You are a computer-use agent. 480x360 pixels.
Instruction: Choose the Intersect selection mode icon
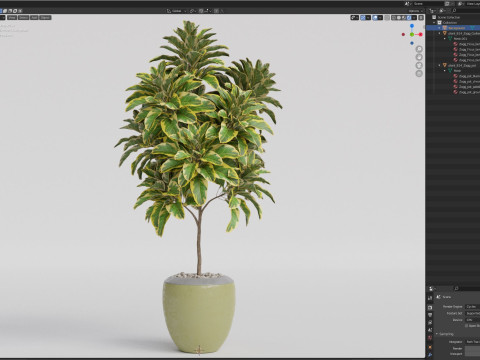point(20,11)
